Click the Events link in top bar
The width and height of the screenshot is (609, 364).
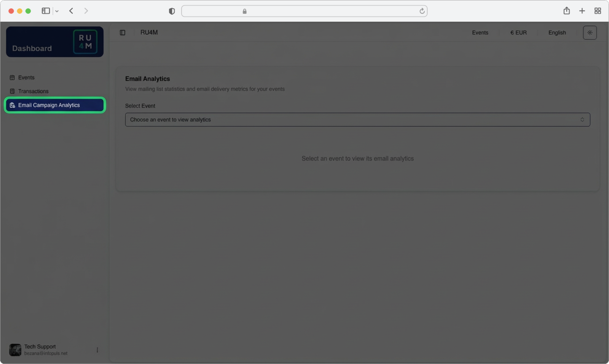pos(480,33)
